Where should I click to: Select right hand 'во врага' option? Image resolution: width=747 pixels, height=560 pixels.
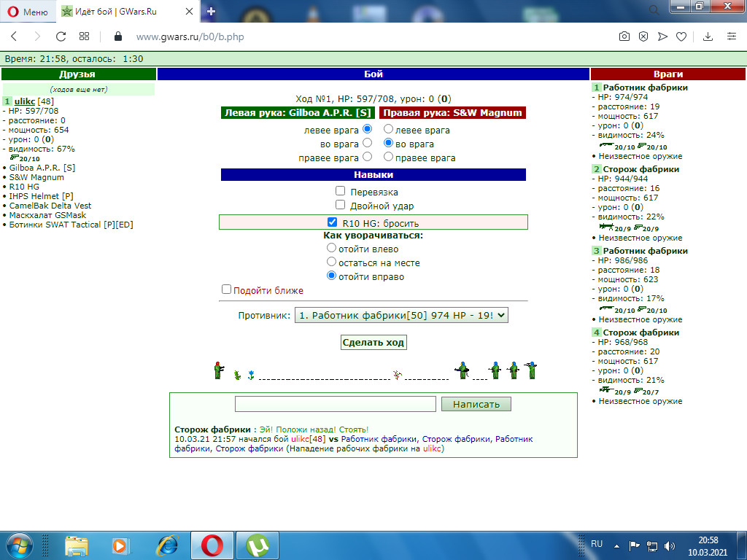click(388, 142)
